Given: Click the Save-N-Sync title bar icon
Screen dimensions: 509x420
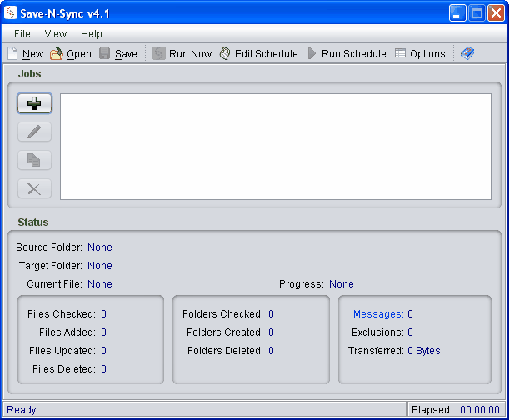Looking at the screenshot, I should tap(10, 13).
